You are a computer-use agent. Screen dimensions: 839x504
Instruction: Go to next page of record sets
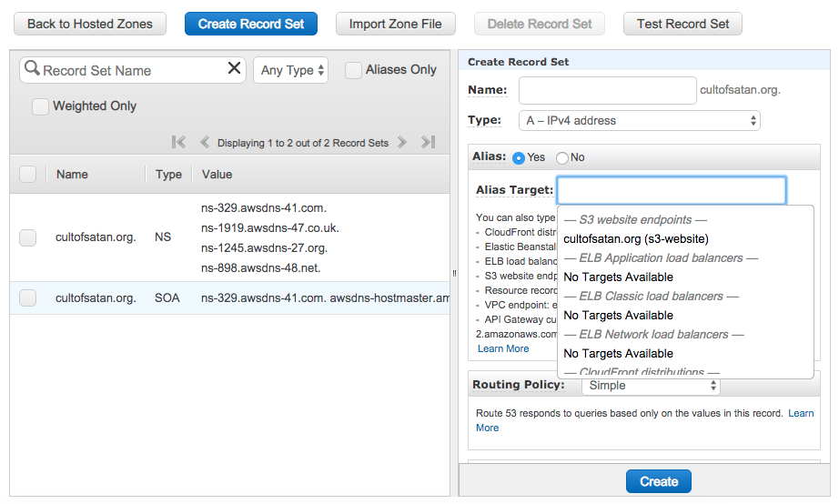tap(401, 142)
